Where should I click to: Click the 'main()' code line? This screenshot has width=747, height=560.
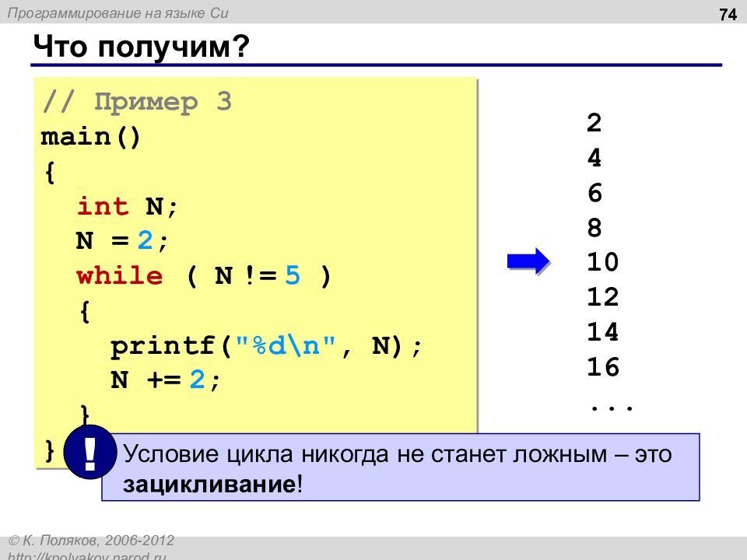(x=90, y=137)
